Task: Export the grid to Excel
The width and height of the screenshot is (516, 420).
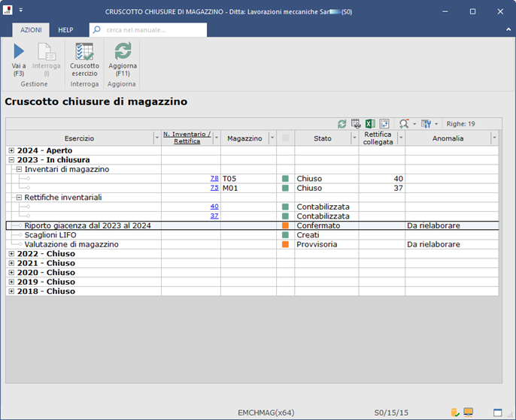Action: [x=370, y=124]
